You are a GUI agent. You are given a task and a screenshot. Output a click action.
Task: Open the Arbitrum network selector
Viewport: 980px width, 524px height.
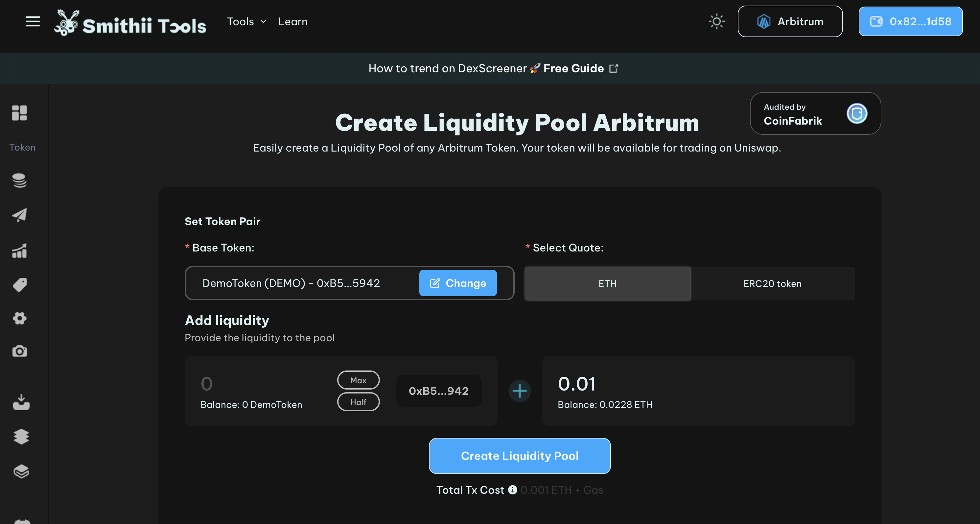790,21
